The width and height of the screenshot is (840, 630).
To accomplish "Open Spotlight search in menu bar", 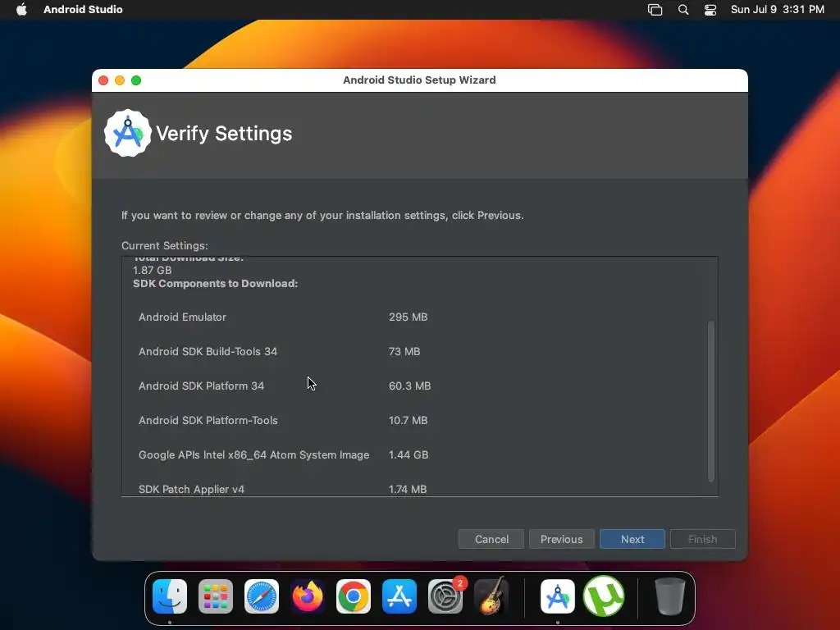I will click(x=683, y=10).
